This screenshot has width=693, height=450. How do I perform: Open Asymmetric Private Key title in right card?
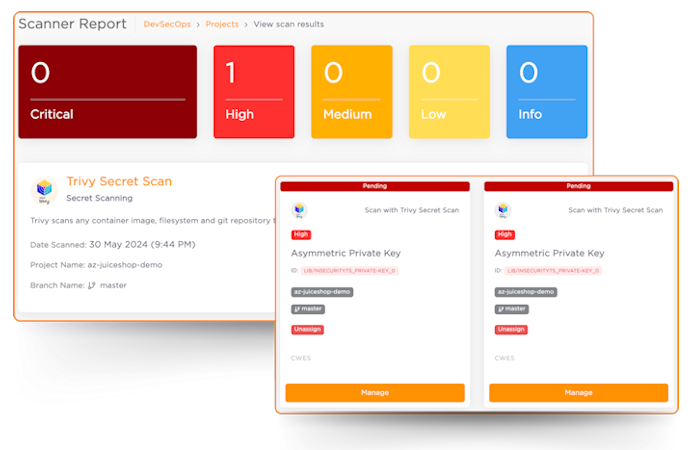click(x=549, y=253)
